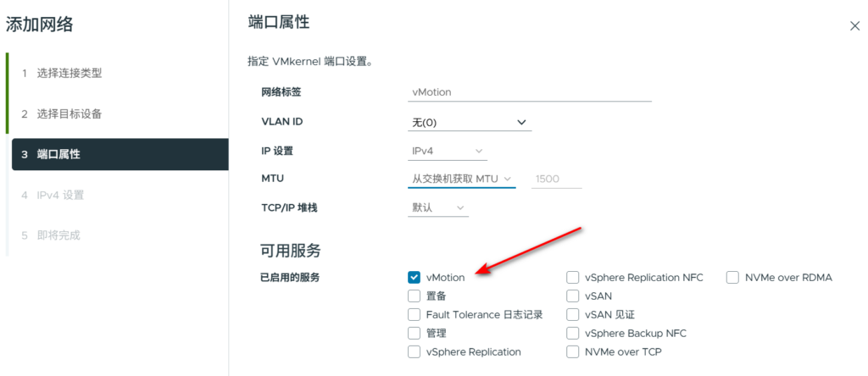Screen dimensions: 868x376
Task: Go to step 1 选择连接类型
Action: (70, 73)
